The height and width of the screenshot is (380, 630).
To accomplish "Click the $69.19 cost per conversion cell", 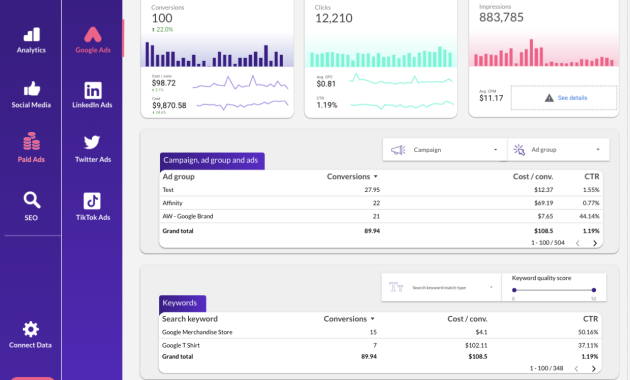I will pos(543,203).
